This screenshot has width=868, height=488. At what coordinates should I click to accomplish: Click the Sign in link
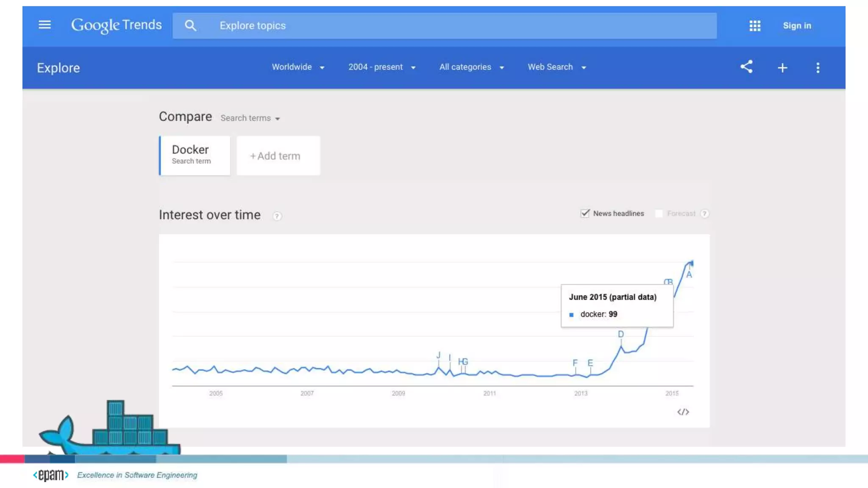797,25
